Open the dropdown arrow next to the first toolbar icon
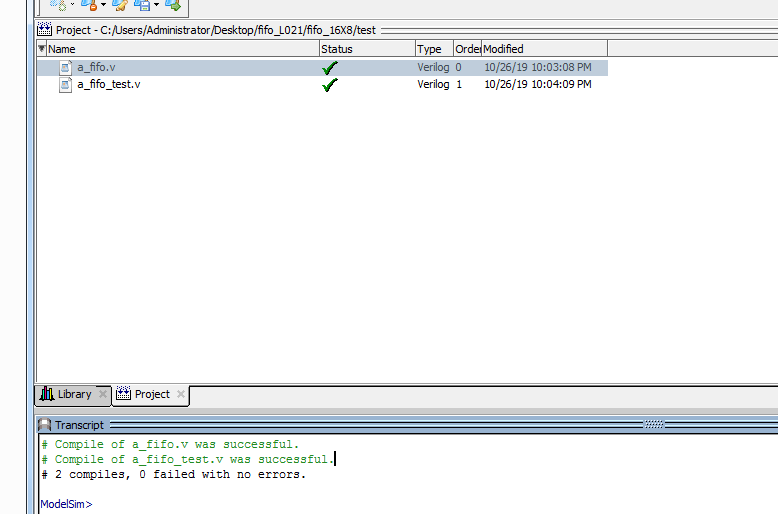 point(72,5)
